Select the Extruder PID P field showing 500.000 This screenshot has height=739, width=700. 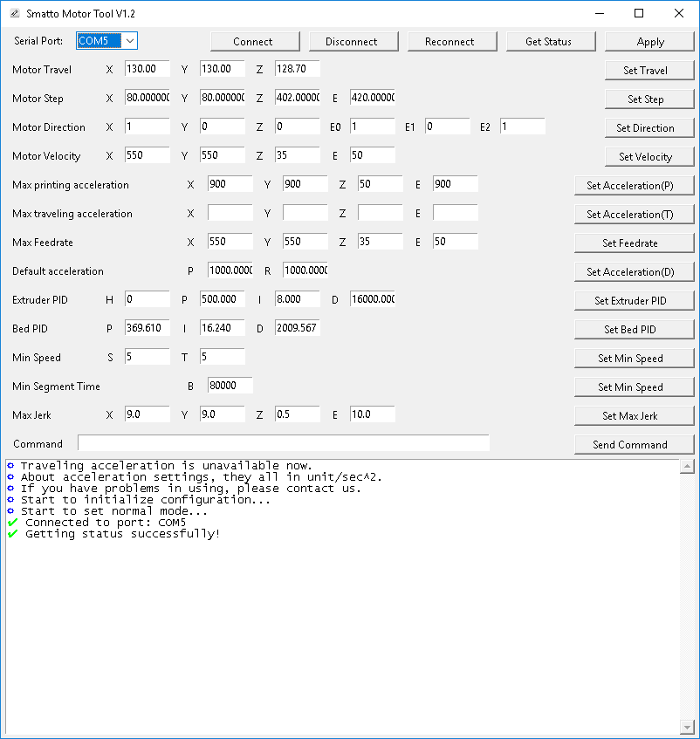223,298
